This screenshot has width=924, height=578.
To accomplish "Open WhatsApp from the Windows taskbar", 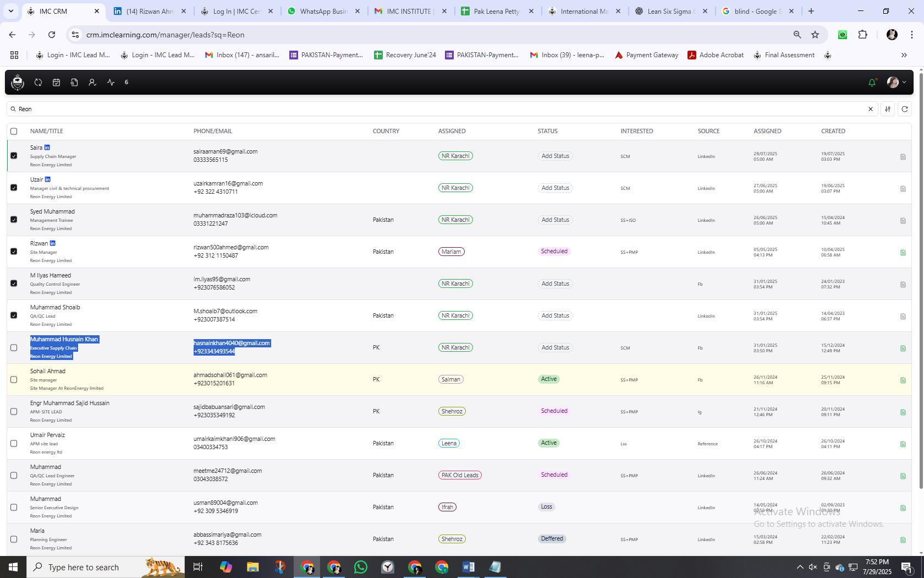I will click(361, 567).
